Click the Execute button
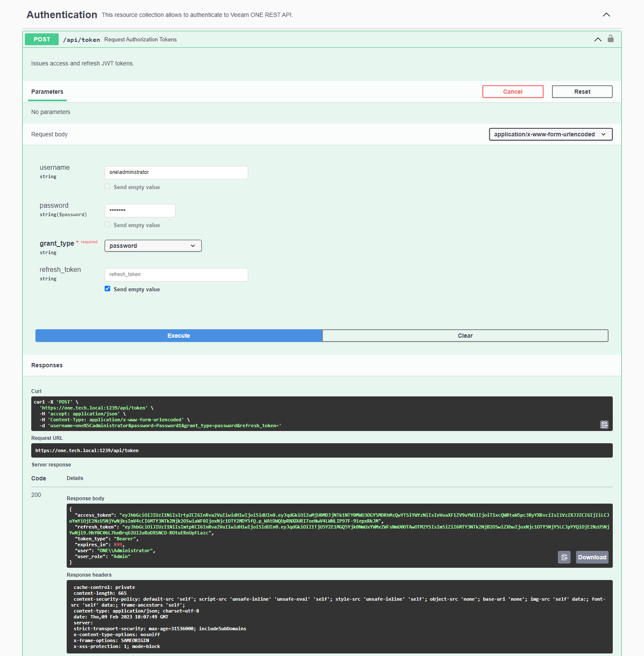The image size is (644, 656). point(179,335)
